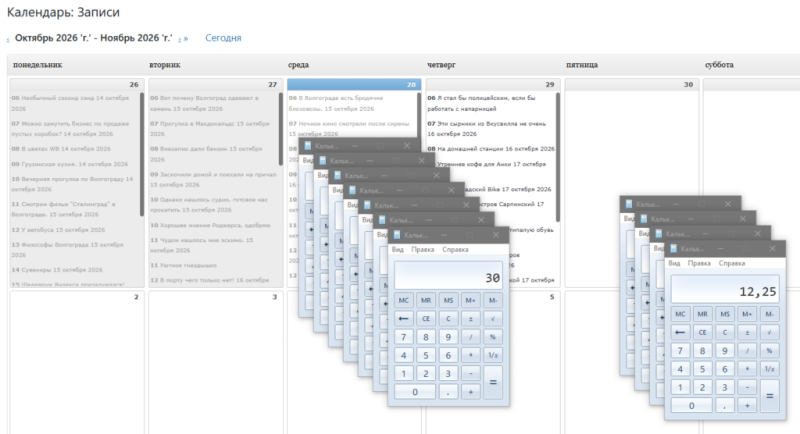Click digit 7 on calculator showing 30
This screenshot has height=434, width=800.
[404, 337]
